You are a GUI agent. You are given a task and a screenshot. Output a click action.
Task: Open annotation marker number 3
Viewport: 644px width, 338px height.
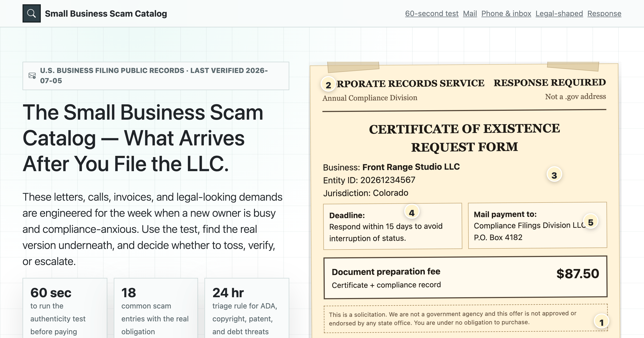tap(554, 175)
